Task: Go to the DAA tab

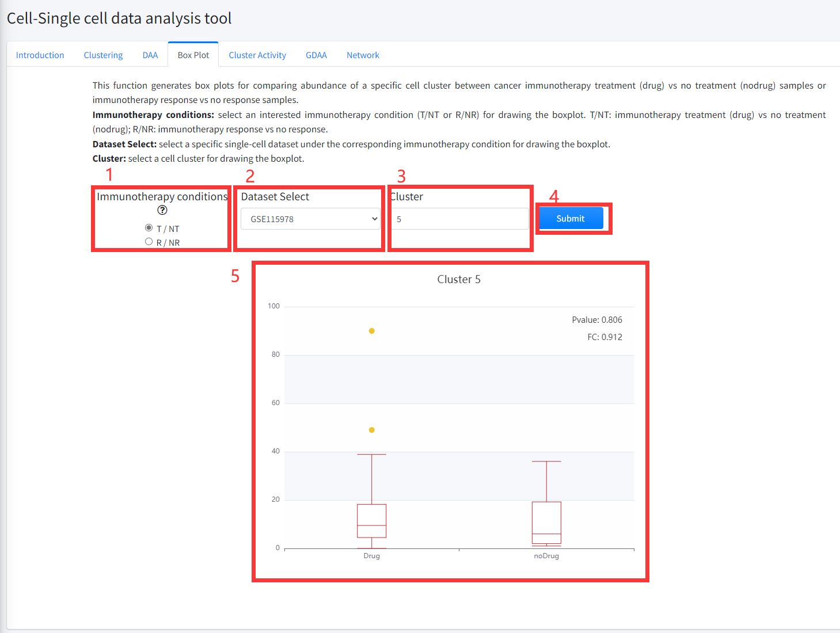Action: 150,55
